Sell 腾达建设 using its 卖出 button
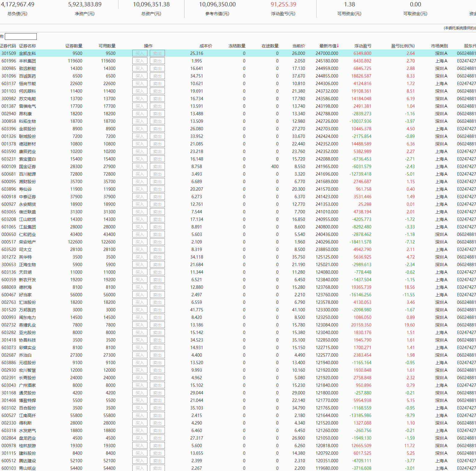Image resolution: width=476 pixels, height=471 pixels. click(x=157, y=461)
